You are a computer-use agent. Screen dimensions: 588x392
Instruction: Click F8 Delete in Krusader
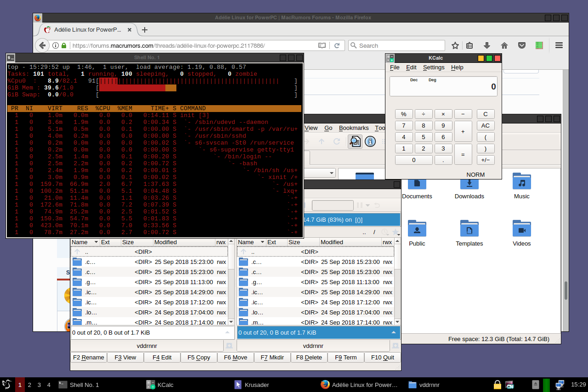point(309,357)
